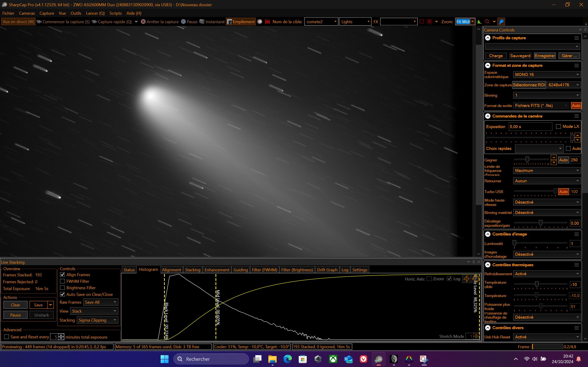Uncheck the Log horizontal axis checkbox
The height and width of the screenshot is (367, 588).
tap(449, 279)
